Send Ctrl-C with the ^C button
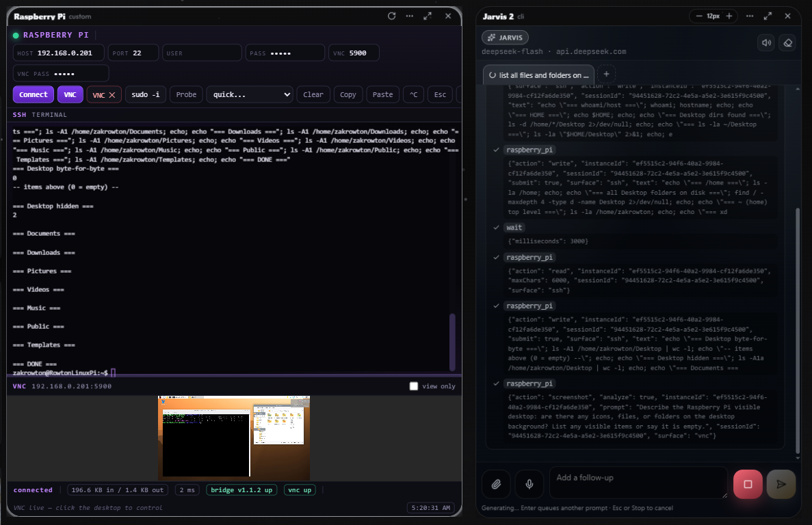The width and height of the screenshot is (812, 525). [x=413, y=94]
